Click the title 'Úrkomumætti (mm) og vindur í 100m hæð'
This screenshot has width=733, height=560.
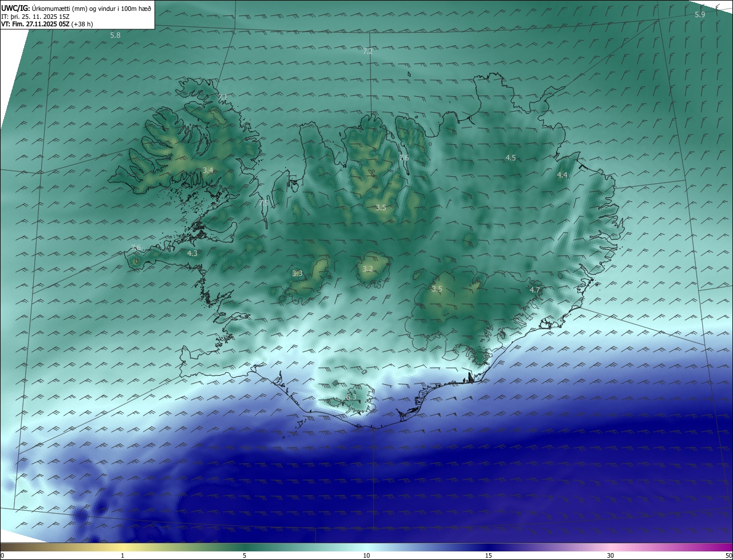[91, 8]
